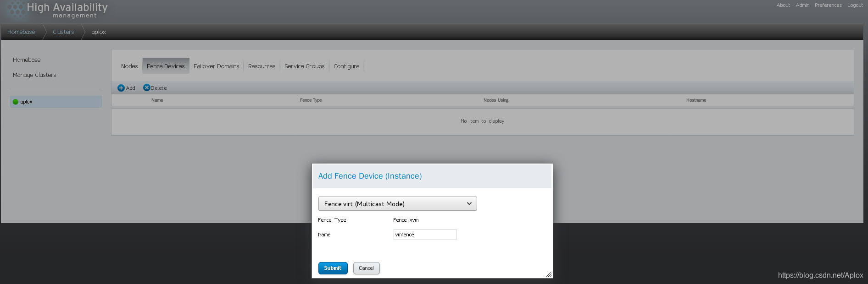Click the Nodes Using column header
868x284 pixels.
click(x=496, y=100)
